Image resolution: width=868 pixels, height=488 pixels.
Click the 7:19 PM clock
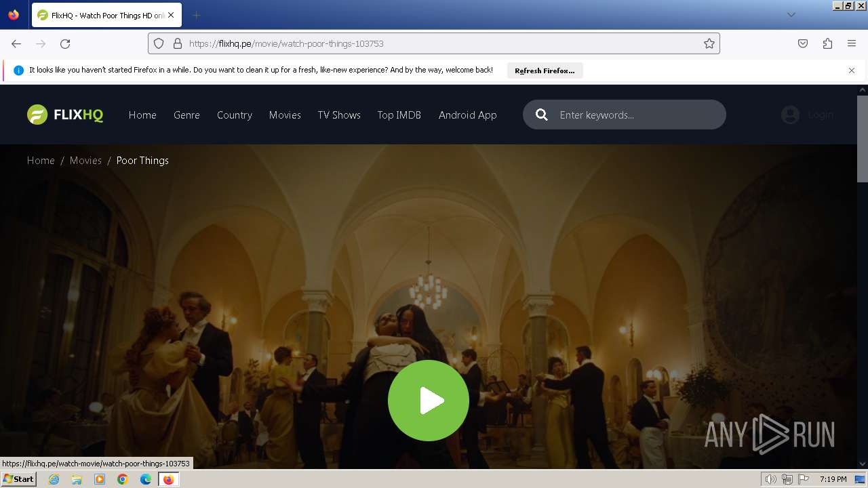click(833, 479)
